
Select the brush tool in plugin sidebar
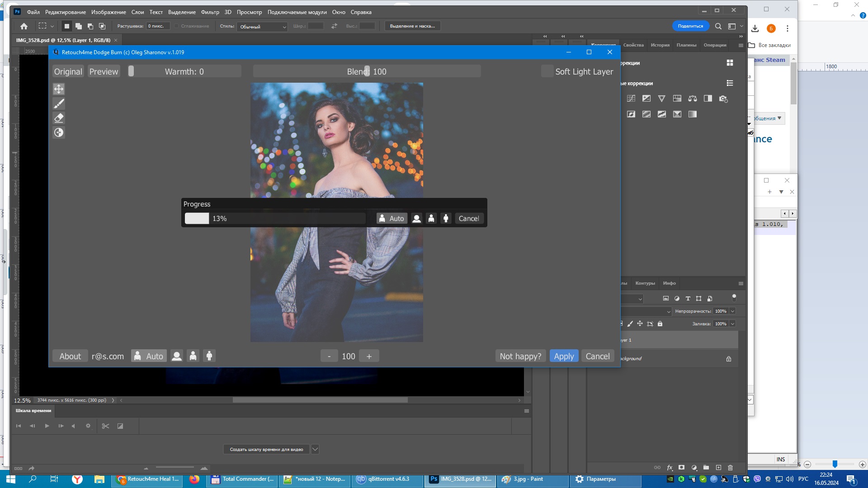59,103
